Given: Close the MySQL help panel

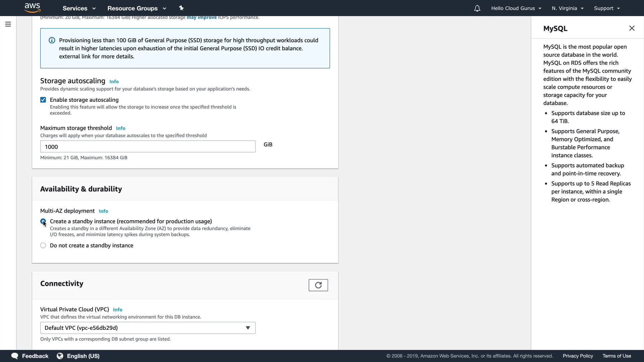Looking at the screenshot, I should [x=632, y=28].
